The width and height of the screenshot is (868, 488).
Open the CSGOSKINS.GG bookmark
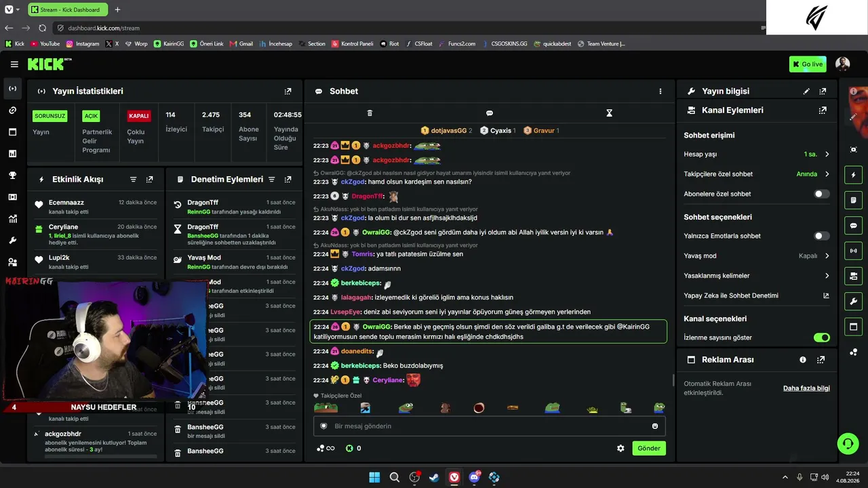pos(504,44)
